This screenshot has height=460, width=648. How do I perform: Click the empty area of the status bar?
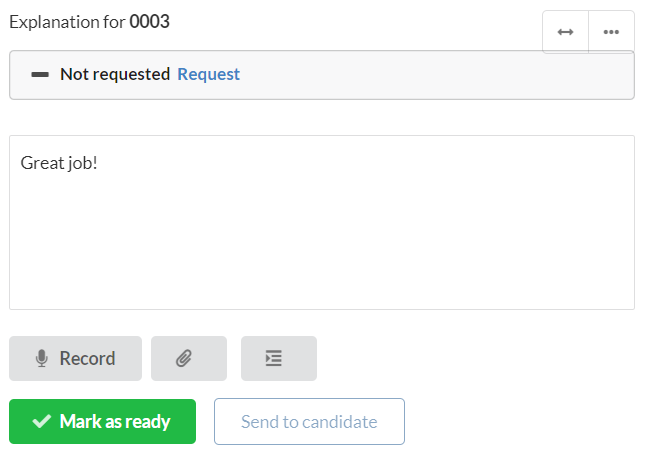[x=413, y=75]
